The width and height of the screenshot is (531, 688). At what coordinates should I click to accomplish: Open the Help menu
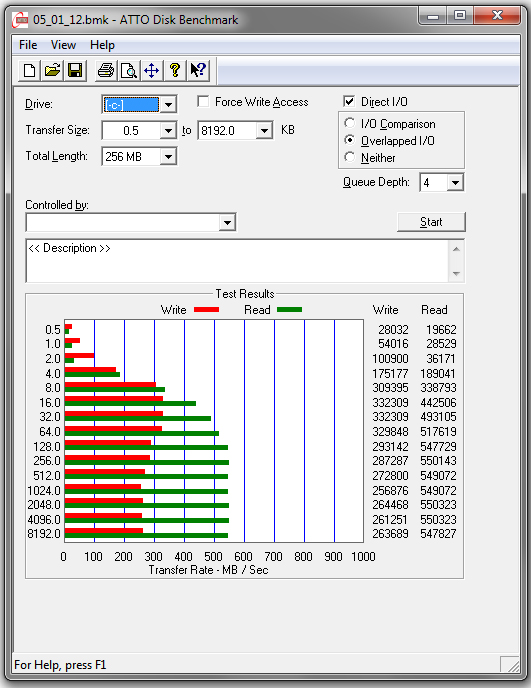point(102,45)
